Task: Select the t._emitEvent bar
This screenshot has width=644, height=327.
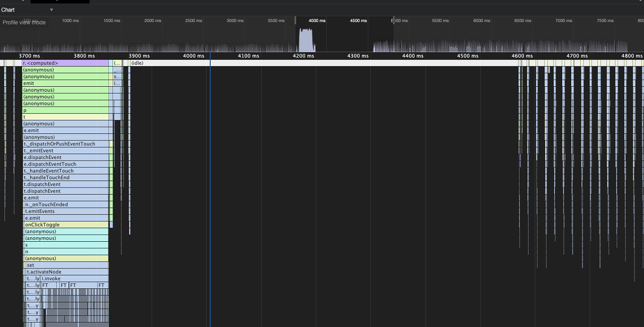Action: (66, 150)
